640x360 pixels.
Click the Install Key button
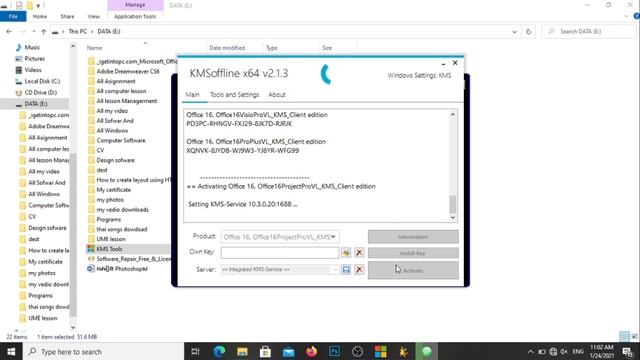point(413,253)
